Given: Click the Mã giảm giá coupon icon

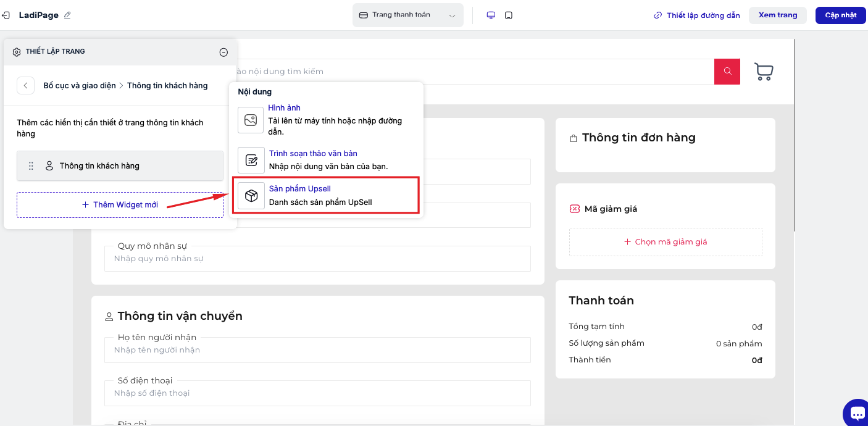Looking at the screenshot, I should [574, 209].
